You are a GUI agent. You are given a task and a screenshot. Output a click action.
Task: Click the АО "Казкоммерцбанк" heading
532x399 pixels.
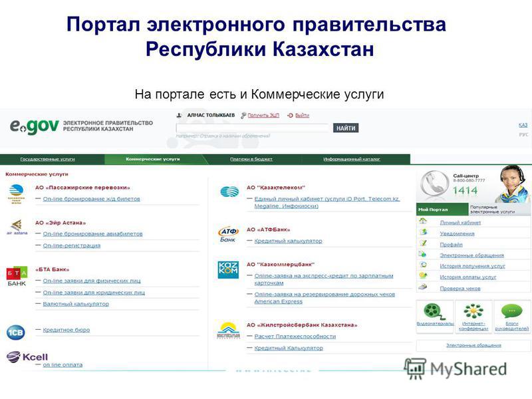click(281, 264)
